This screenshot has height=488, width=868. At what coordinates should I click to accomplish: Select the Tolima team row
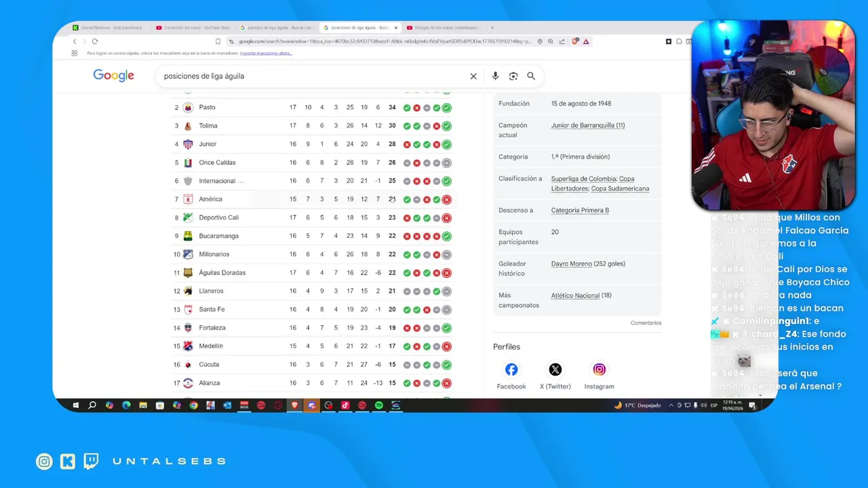point(312,125)
